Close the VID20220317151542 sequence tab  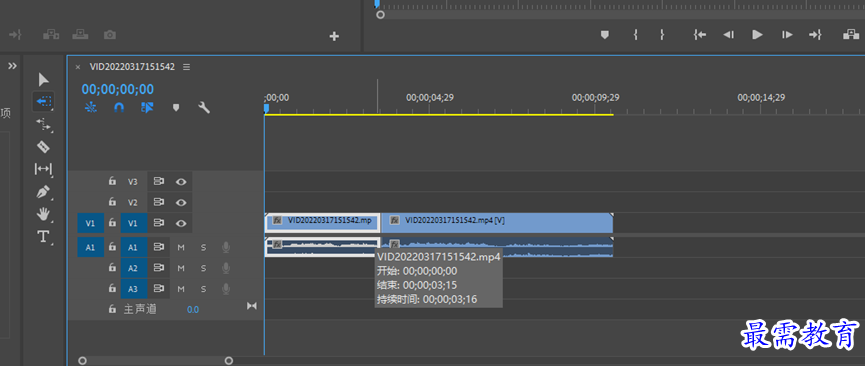(78, 67)
